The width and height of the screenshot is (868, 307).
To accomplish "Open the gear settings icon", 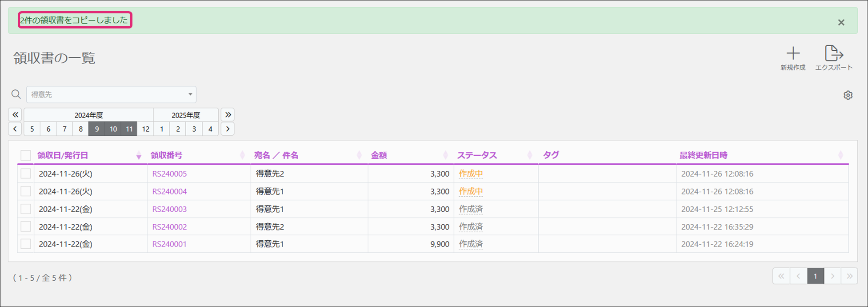I will [848, 95].
